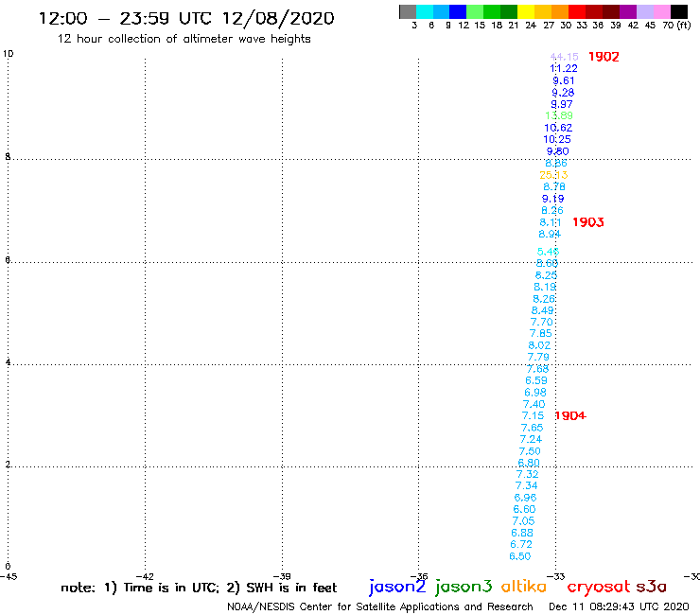Select the red 1903 time marker
This screenshot has height=615, width=700.
[x=588, y=222]
